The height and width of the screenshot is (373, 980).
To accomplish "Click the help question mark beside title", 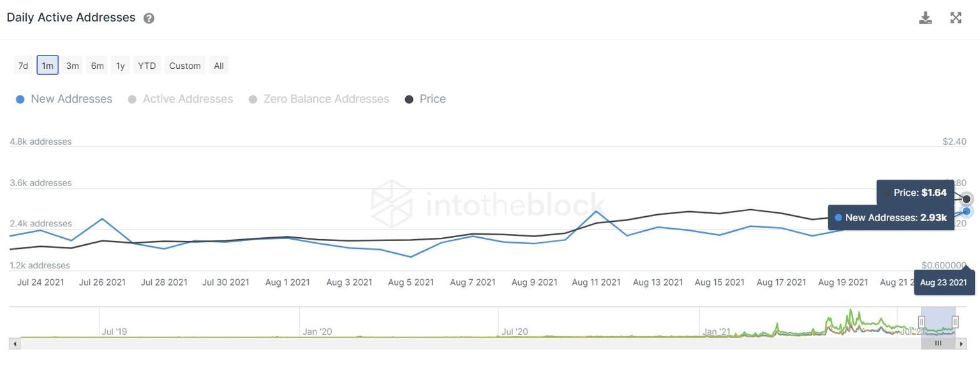I will point(148,18).
